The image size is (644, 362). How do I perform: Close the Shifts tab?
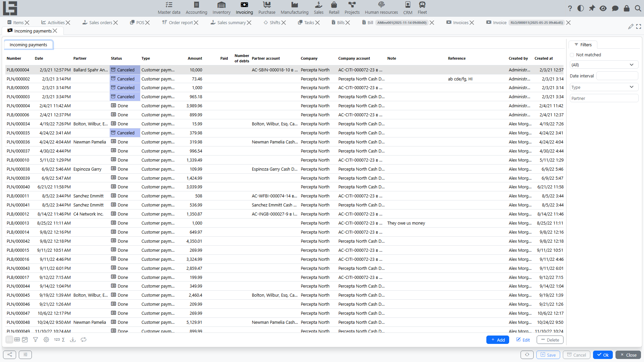(284, 22)
